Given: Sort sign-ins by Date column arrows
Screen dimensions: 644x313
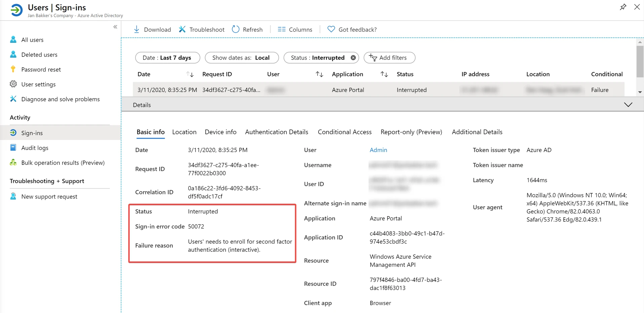Looking at the screenshot, I should [x=190, y=74].
